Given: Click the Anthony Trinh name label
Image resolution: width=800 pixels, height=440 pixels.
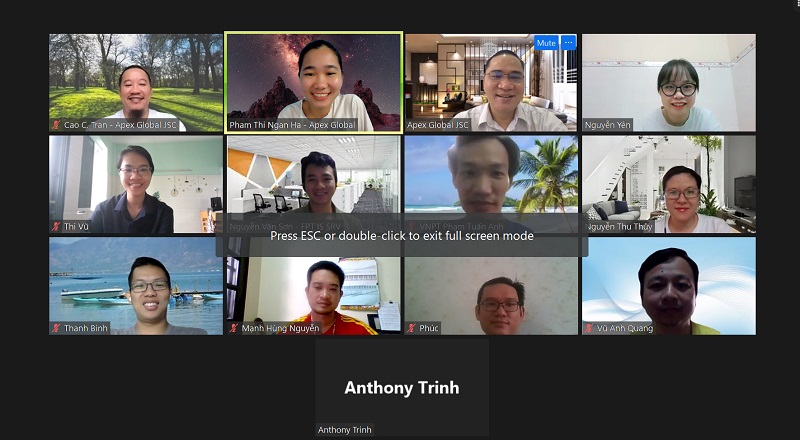Looking at the screenshot, I should (344, 430).
